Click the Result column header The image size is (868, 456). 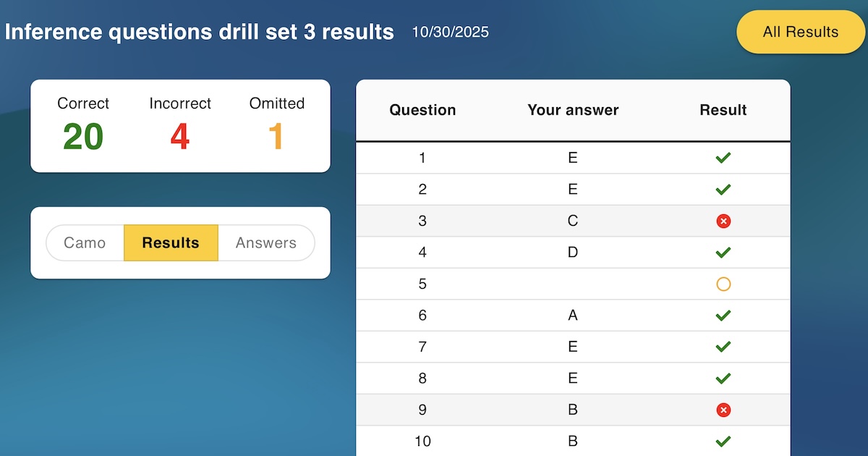[x=723, y=110]
